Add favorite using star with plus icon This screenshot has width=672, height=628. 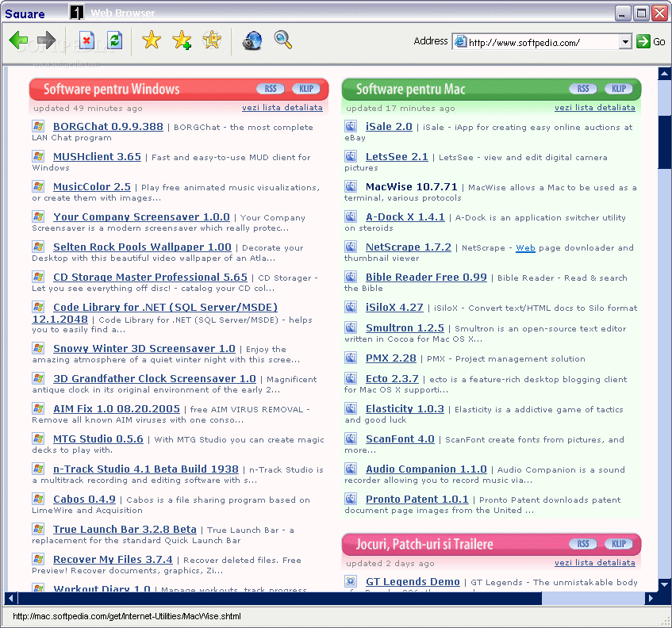click(x=182, y=40)
